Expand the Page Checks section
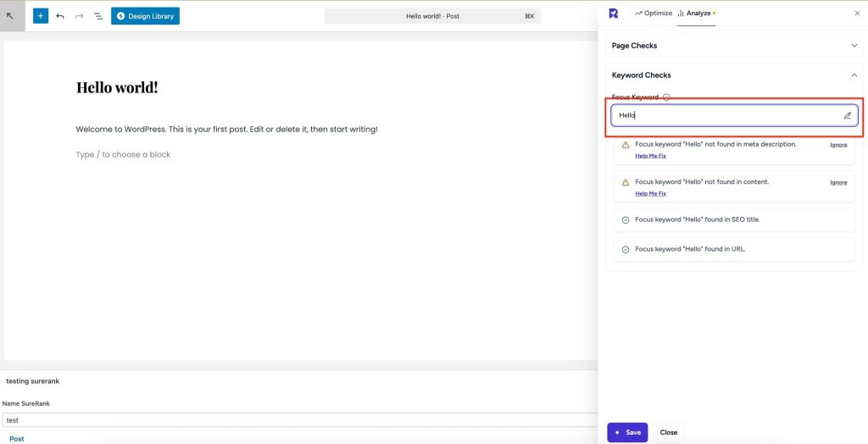The height and width of the screenshot is (444, 868). pyautogui.click(x=854, y=46)
